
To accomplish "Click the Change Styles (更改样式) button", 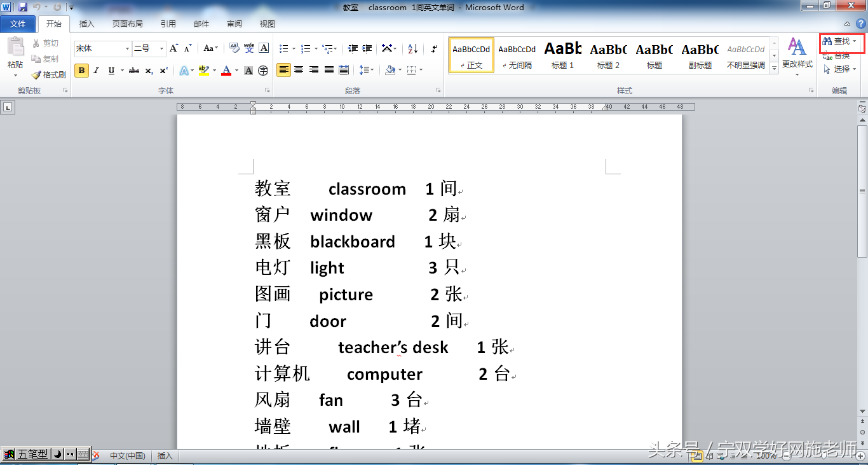I will click(x=797, y=57).
